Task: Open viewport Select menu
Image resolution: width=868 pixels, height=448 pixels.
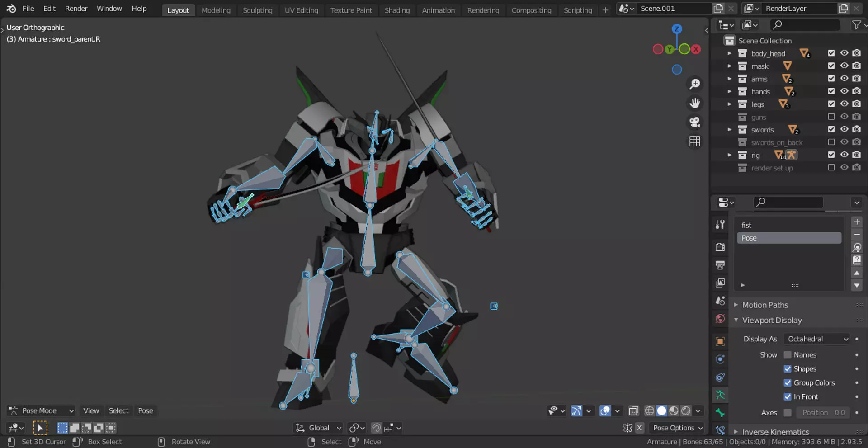Action: [118, 411]
